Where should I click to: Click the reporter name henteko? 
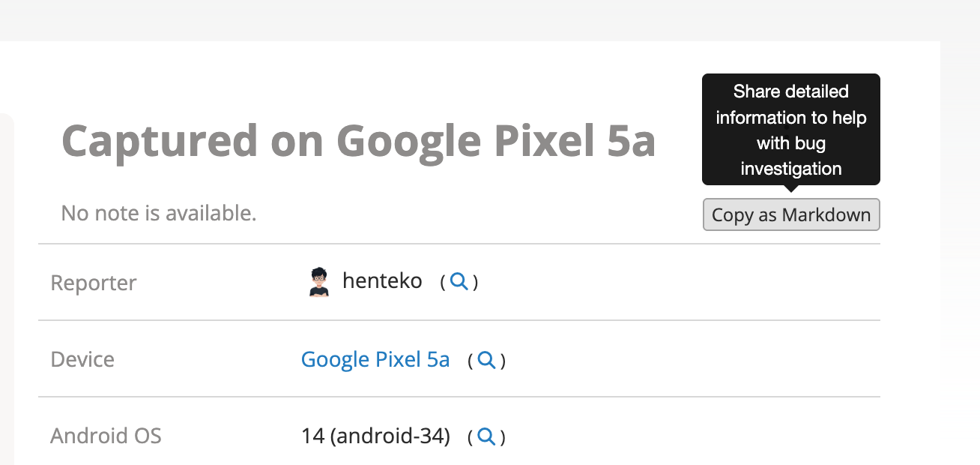(x=382, y=282)
